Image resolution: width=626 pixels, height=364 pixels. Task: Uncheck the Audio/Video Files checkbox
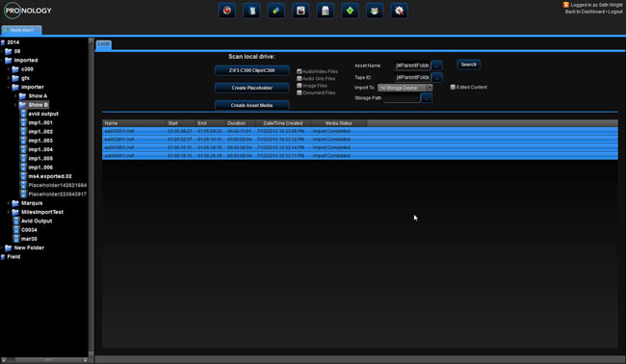(299, 71)
